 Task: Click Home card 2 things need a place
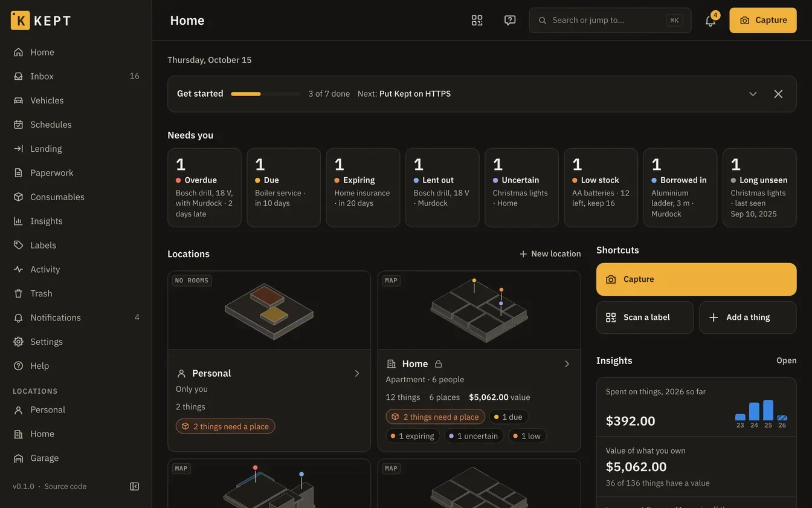click(x=435, y=417)
